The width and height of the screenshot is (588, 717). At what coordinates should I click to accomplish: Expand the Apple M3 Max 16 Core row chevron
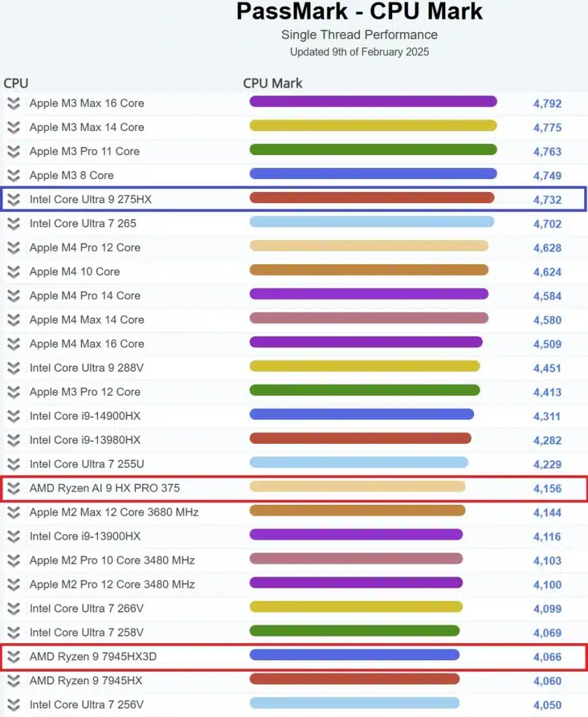click(14, 104)
